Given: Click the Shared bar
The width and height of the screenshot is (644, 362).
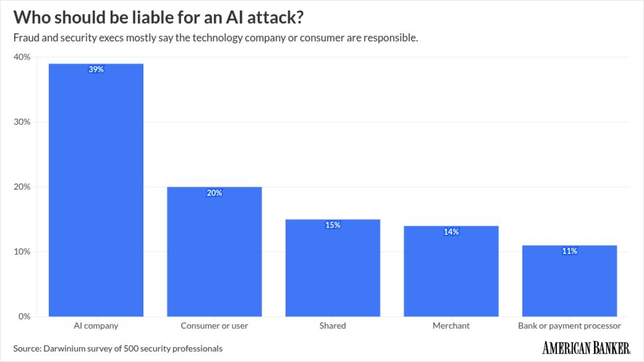Looking at the screenshot, I should (x=333, y=268).
